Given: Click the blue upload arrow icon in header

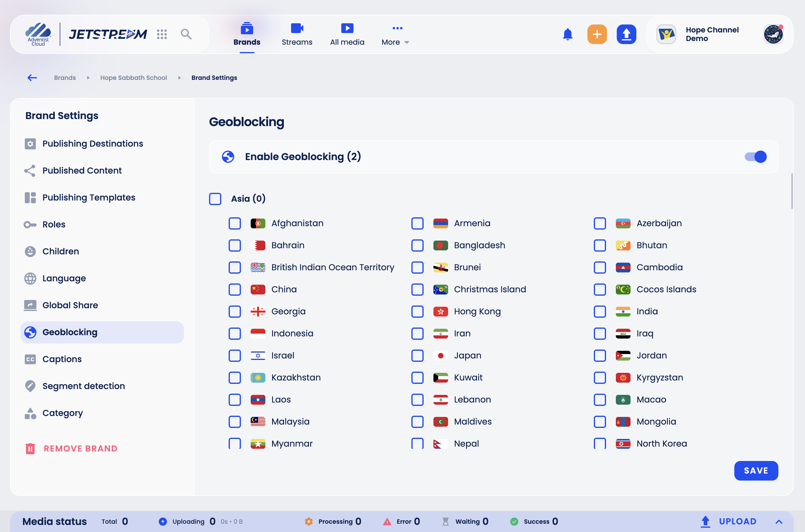Looking at the screenshot, I should point(626,34).
